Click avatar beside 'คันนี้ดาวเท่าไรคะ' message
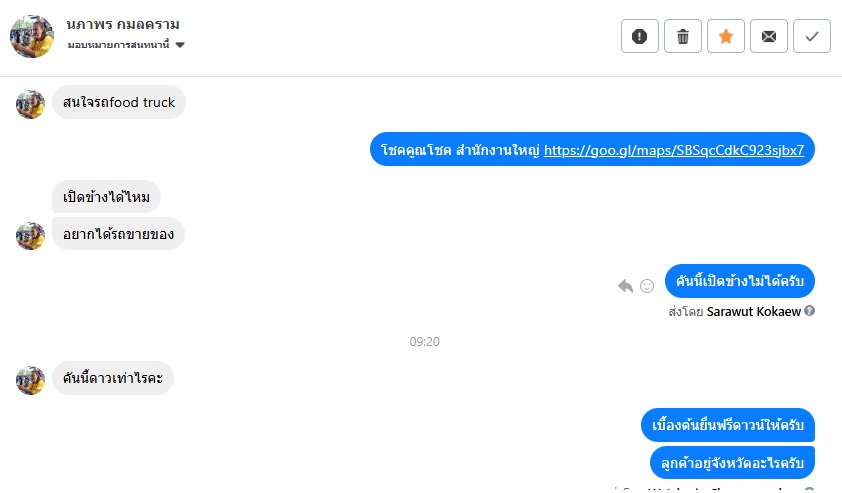The image size is (842, 493). point(30,380)
